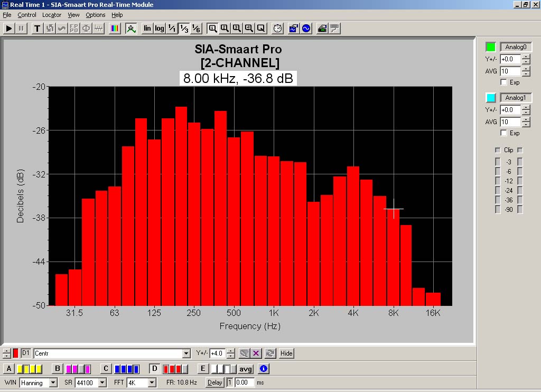Click the green Analog0 color swatch
Screen dimensions: 541x392
[491, 47]
